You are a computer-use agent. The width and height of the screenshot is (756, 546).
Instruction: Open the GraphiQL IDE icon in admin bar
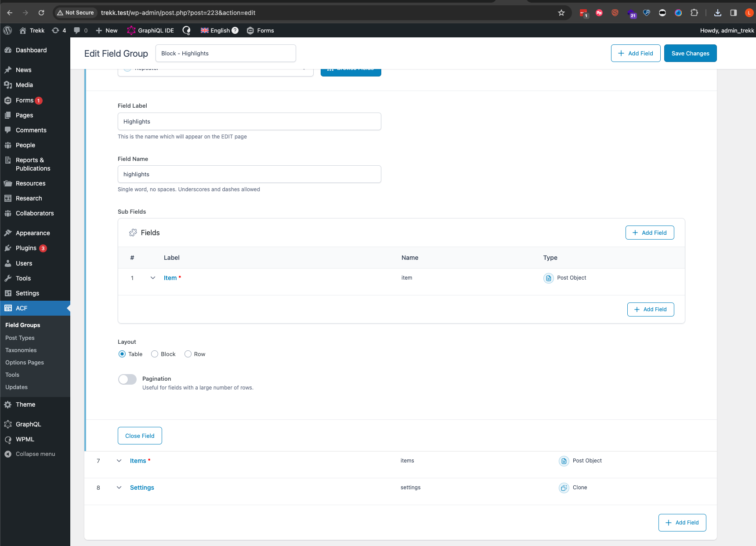click(131, 30)
